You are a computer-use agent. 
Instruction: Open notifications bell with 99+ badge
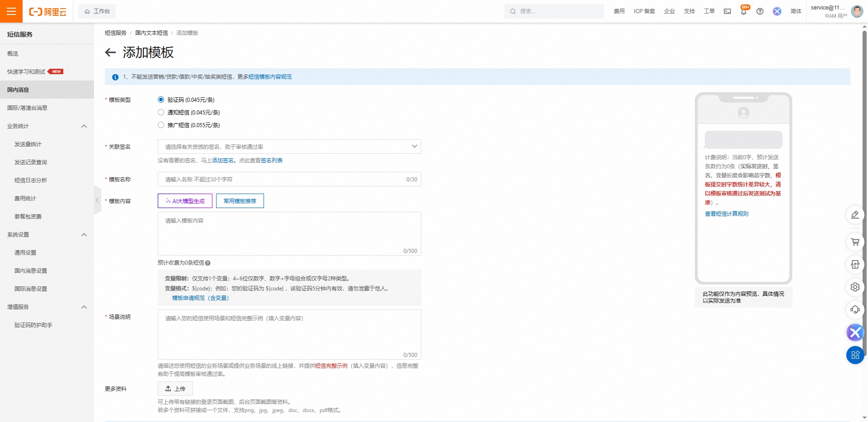743,11
